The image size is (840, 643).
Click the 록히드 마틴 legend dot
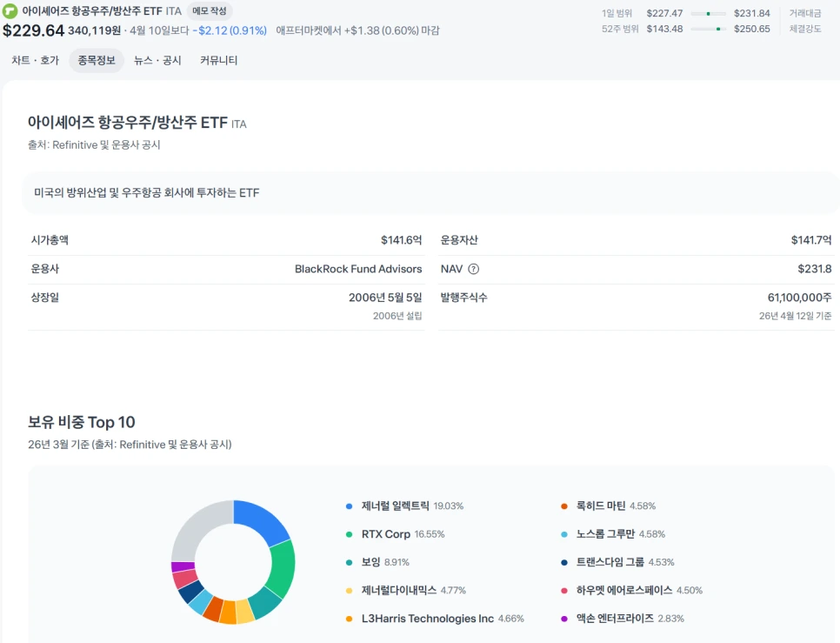coord(564,506)
